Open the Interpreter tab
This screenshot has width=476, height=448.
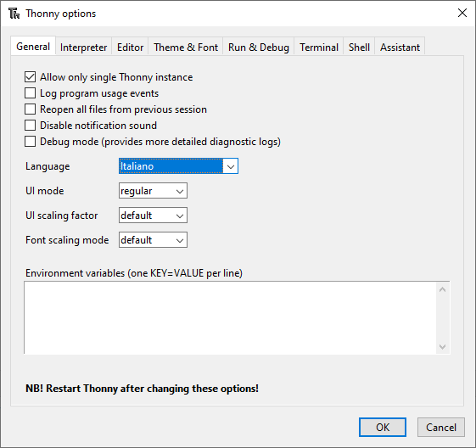click(x=83, y=47)
